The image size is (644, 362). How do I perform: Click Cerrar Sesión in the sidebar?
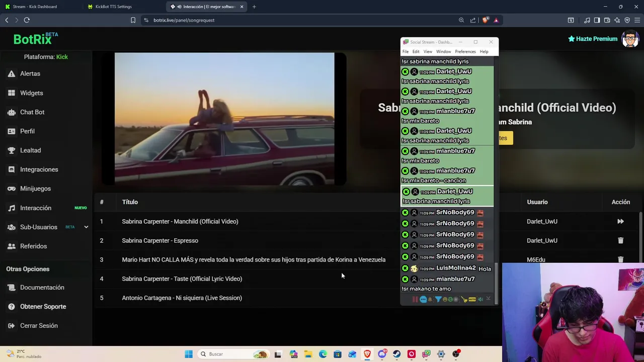39,326
